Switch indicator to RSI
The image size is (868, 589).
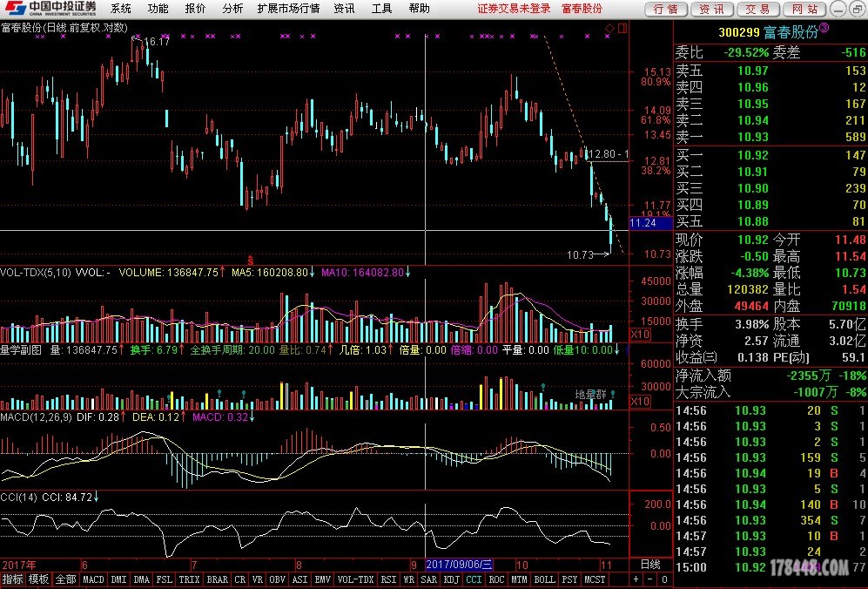[388, 579]
